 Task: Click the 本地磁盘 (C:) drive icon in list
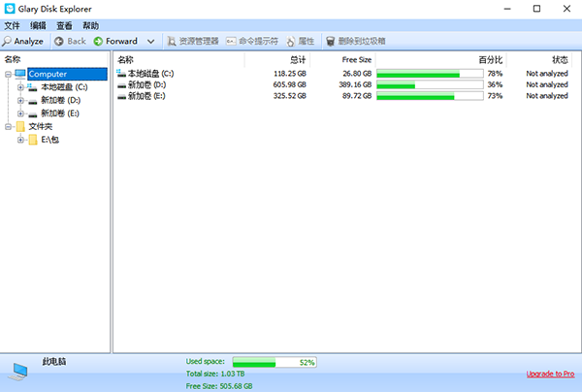click(x=121, y=73)
